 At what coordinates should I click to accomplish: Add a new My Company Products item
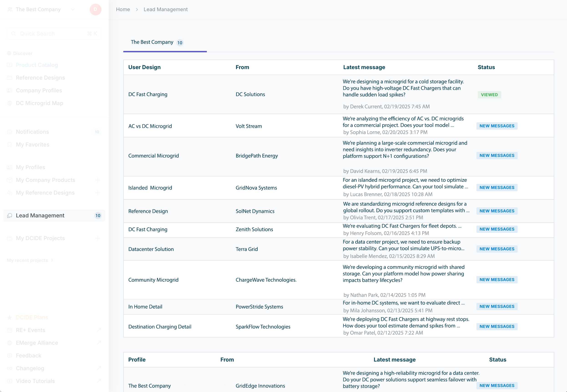[98, 180]
